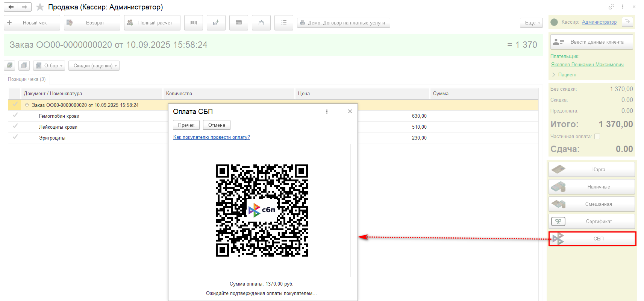
Task: Pay with Карта
Action: coord(592,169)
